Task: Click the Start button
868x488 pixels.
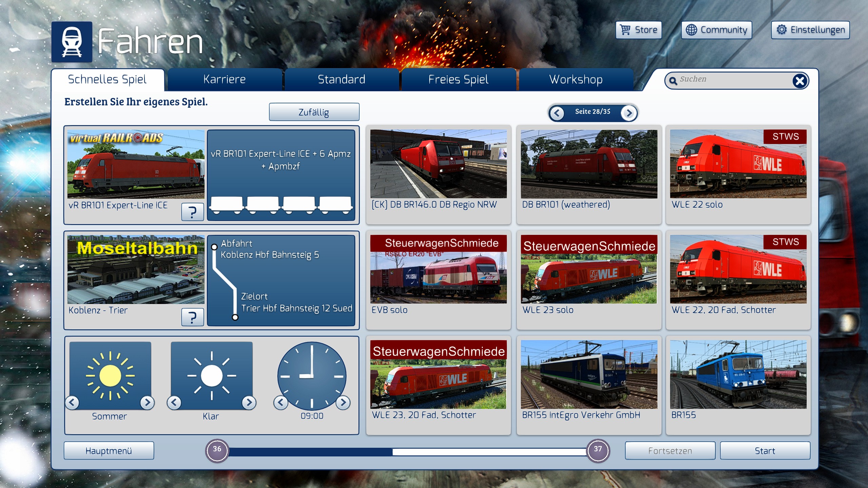Action: [x=765, y=451]
